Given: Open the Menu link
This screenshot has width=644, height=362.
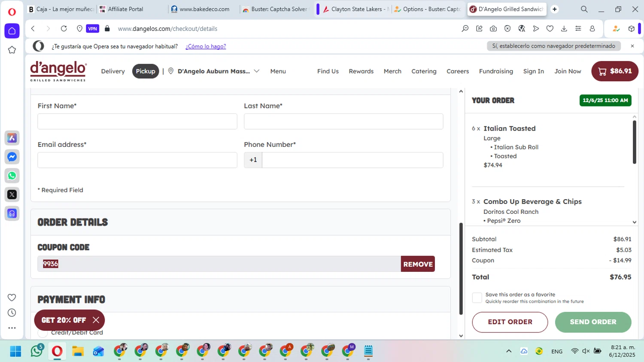Looking at the screenshot, I should point(278,71).
